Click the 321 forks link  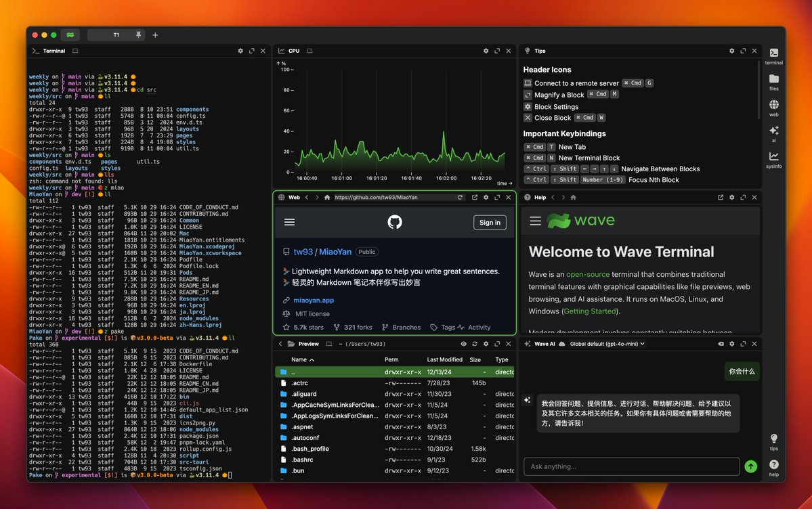353,327
